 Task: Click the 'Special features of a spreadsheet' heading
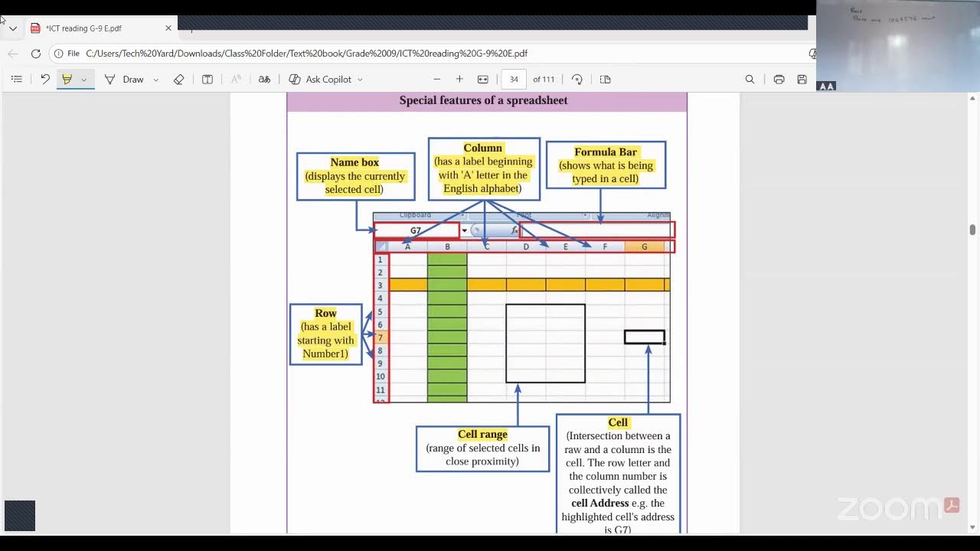coord(483,100)
